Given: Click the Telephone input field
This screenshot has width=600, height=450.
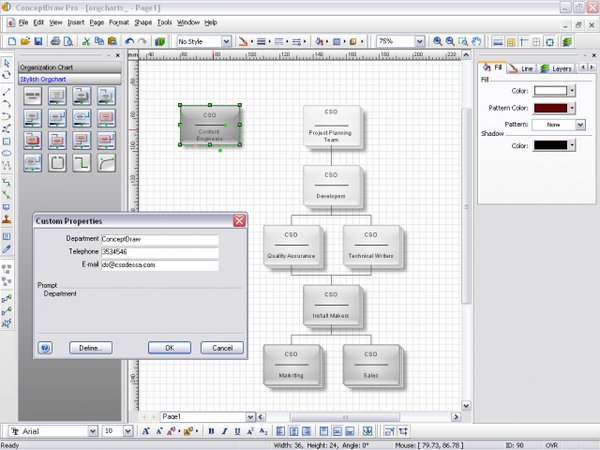Looking at the screenshot, I should click(159, 252).
